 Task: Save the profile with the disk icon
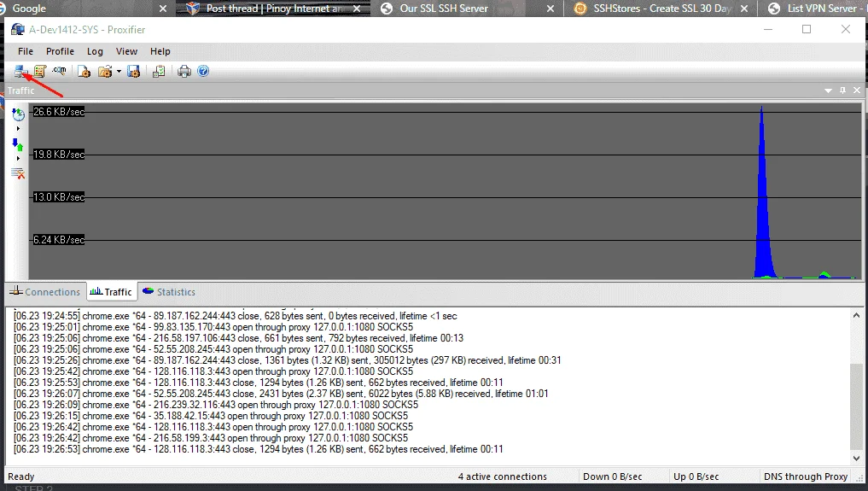pyautogui.click(x=133, y=72)
